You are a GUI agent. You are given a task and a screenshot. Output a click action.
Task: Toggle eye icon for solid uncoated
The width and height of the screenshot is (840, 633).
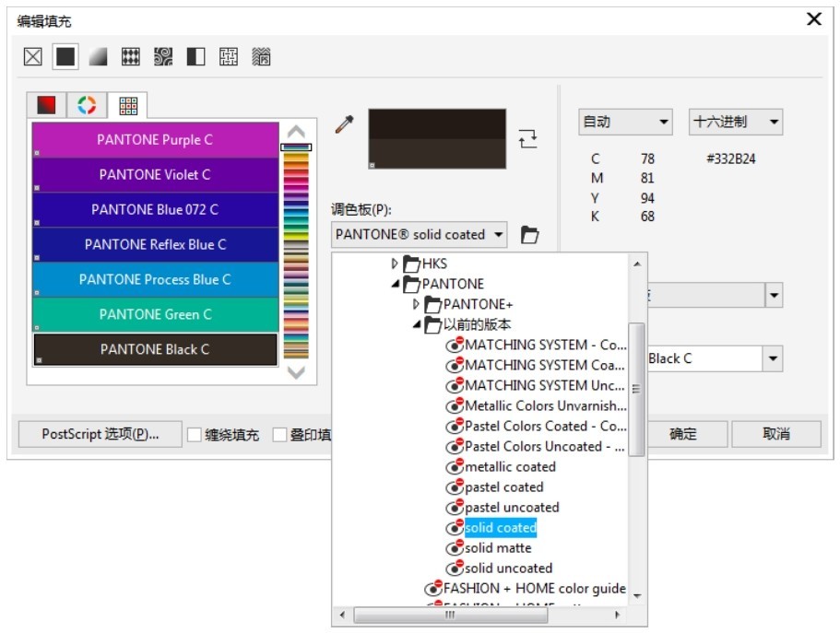pyautogui.click(x=455, y=569)
